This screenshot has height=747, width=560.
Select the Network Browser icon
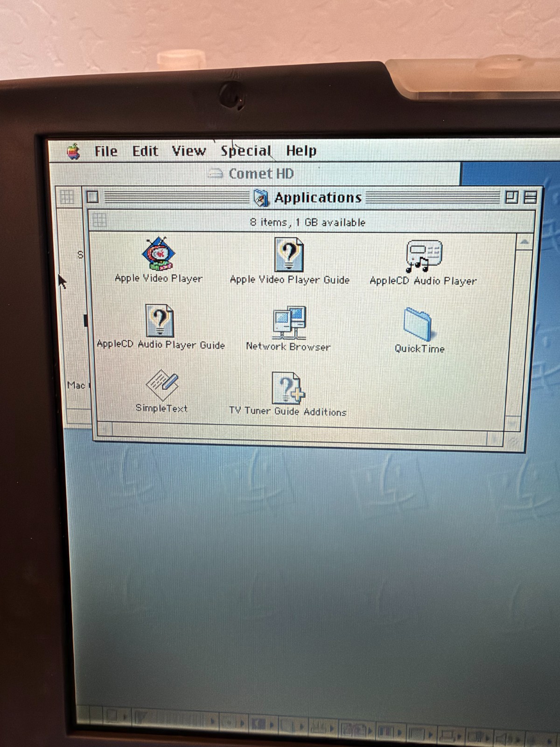tap(289, 323)
